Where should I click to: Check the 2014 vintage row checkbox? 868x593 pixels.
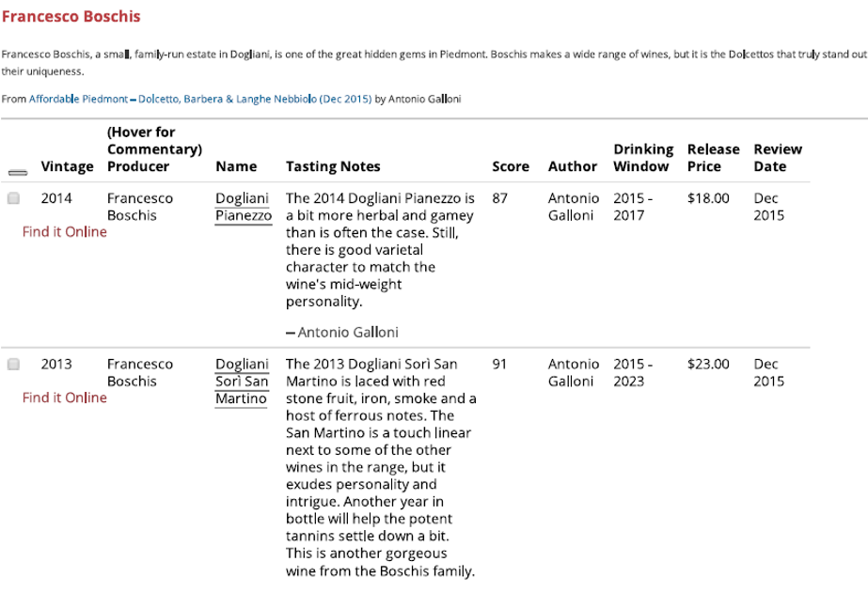pyautogui.click(x=13, y=199)
